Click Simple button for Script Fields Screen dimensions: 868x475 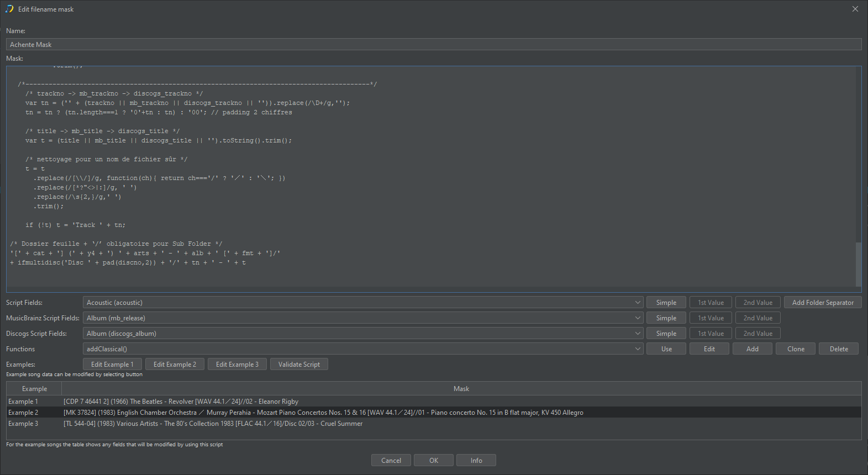666,303
